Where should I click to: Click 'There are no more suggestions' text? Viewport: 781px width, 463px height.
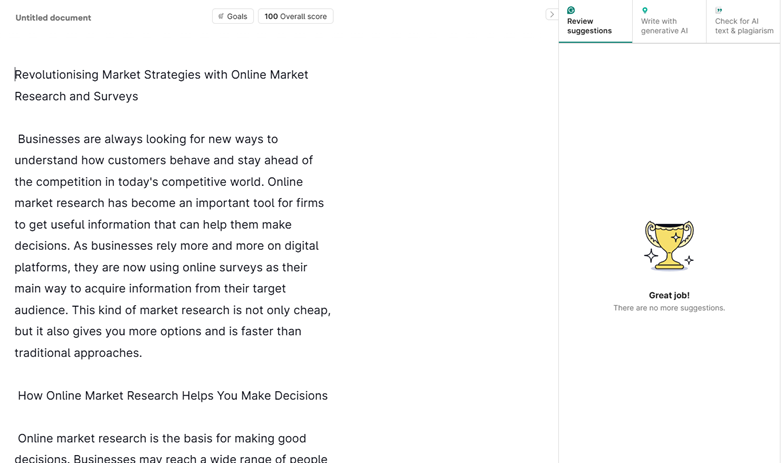click(x=668, y=308)
